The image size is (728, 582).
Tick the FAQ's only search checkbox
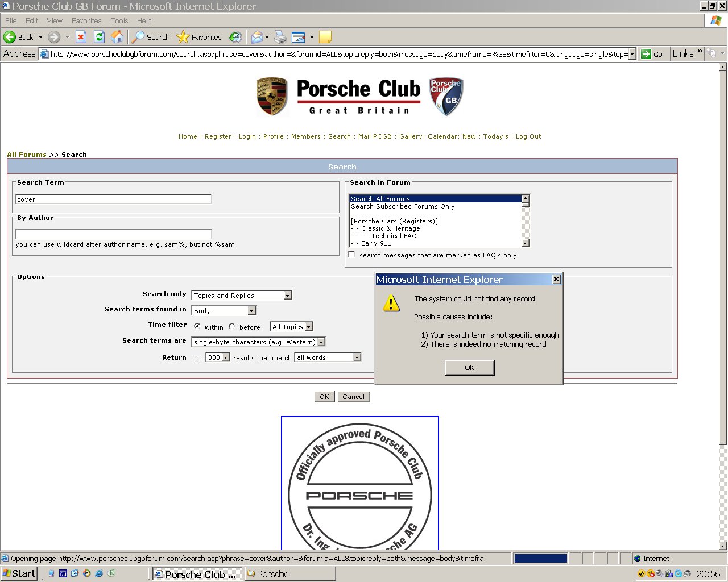(351, 255)
